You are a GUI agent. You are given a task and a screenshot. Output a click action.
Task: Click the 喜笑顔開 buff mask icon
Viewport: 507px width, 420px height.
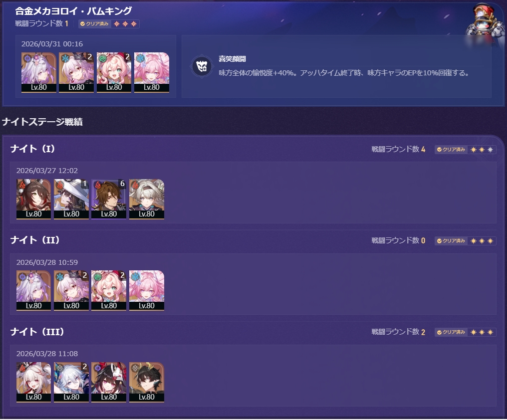point(202,66)
